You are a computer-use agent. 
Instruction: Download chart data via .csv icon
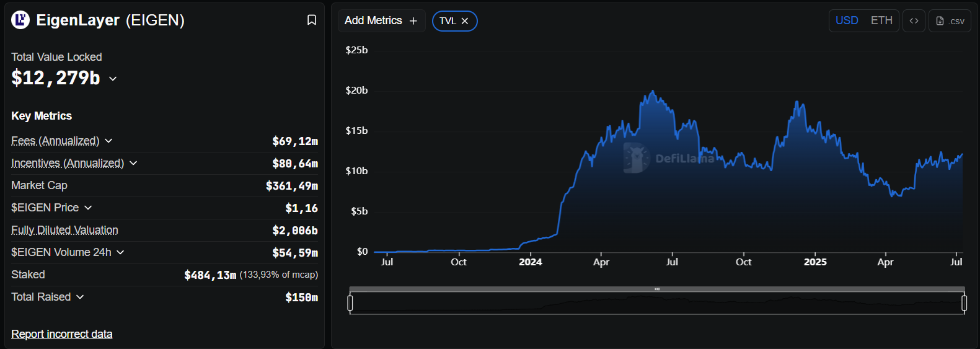pos(950,21)
